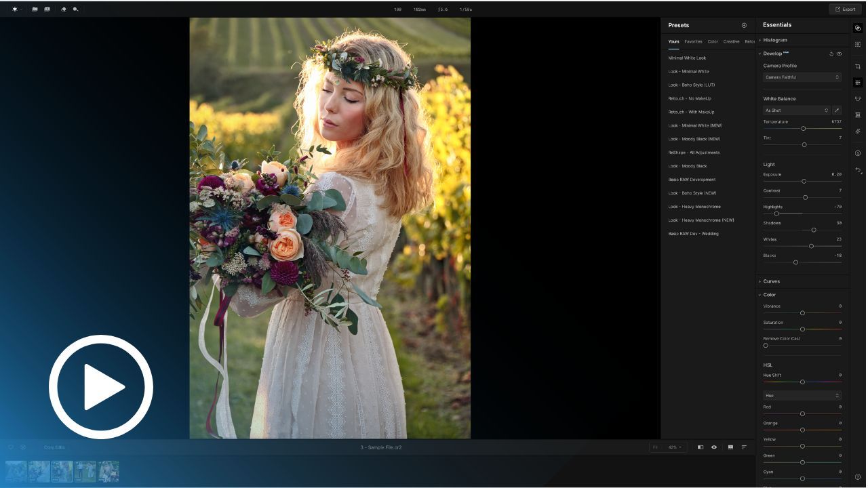Click the add-photo folder icon
This screenshot has width=868, height=488.
tap(47, 9)
